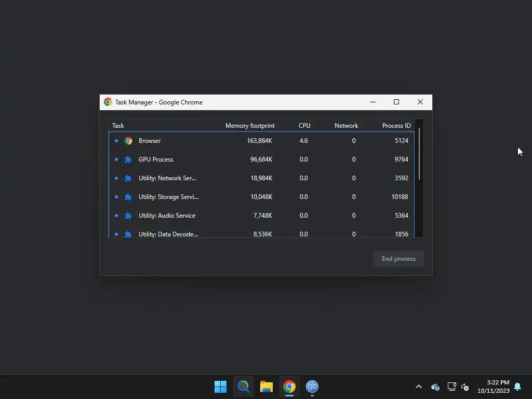
Task: Click memory value 10,048K
Action: pos(261,197)
